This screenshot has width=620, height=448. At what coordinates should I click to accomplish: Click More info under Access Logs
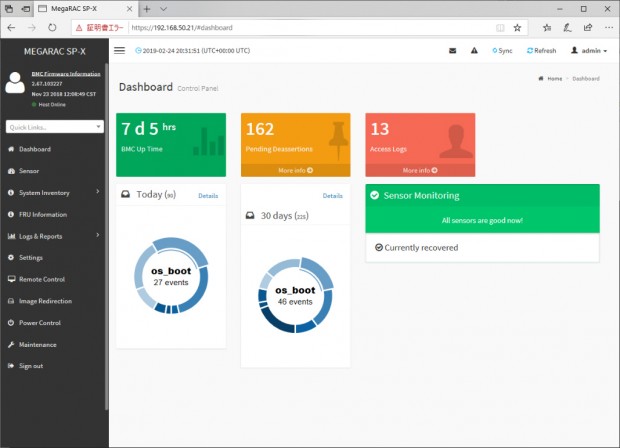(420, 170)
